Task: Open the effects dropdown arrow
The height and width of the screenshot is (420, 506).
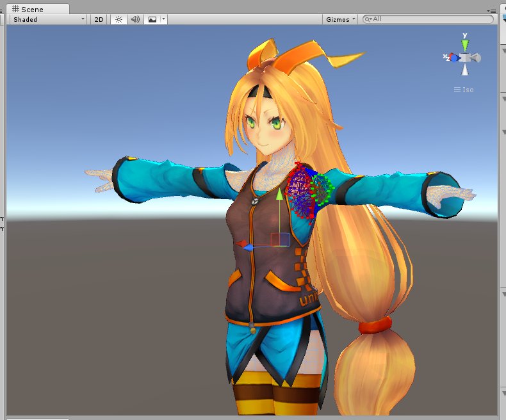Action: tap(163, 19)
